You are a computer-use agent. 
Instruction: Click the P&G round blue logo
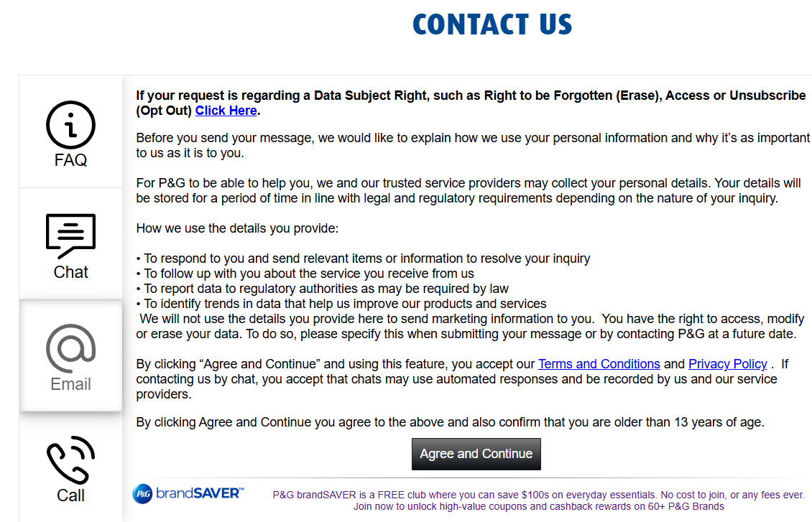pyautogui.click(x=142, y=494)
